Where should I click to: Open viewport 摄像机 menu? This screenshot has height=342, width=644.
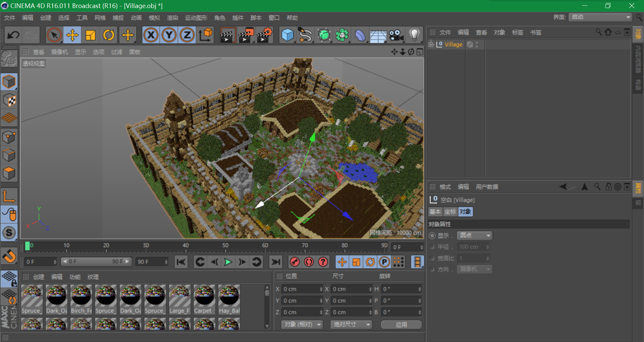59,52
